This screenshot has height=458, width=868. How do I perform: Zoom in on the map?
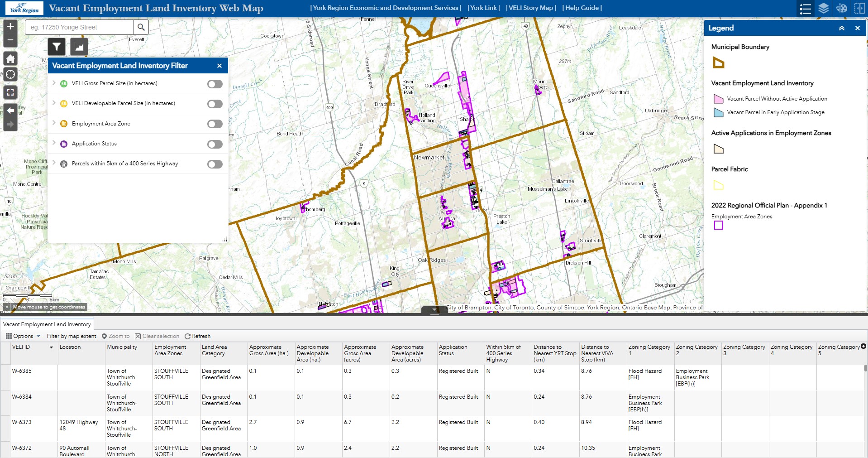point(10,26)
